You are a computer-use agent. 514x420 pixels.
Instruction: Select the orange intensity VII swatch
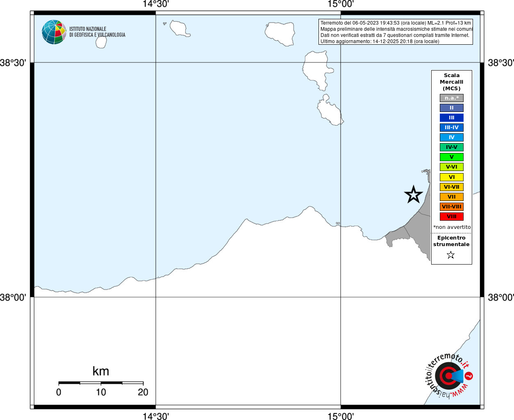click(x=452, y=197)
